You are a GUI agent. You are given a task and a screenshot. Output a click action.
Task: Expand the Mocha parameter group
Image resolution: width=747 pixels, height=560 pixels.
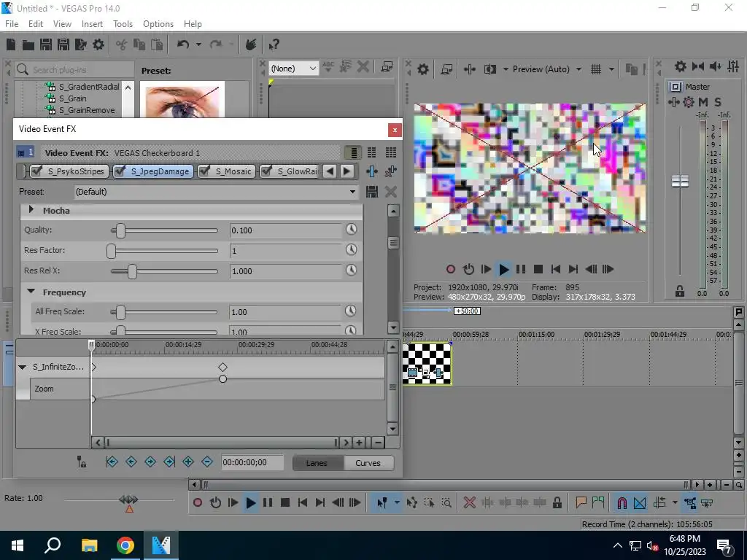click(31, 209)
